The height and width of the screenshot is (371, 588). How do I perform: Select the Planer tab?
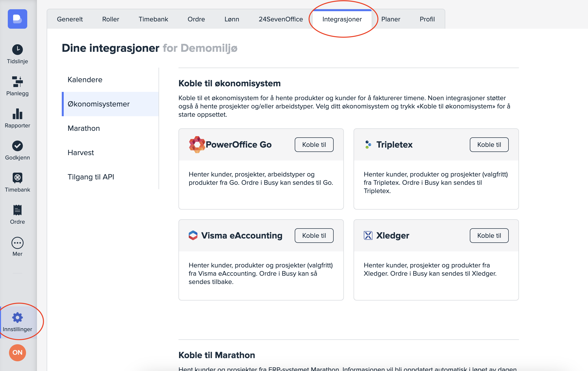pos(391,19)
